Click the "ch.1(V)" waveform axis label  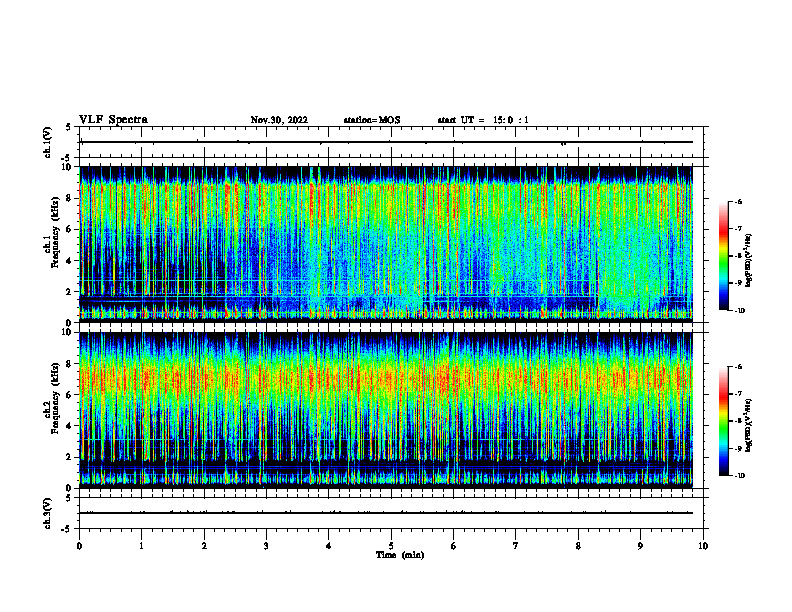tap(47, 142)
